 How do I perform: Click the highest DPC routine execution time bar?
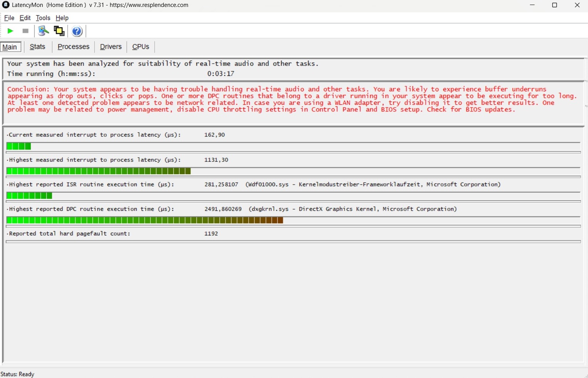click(145, 220)
